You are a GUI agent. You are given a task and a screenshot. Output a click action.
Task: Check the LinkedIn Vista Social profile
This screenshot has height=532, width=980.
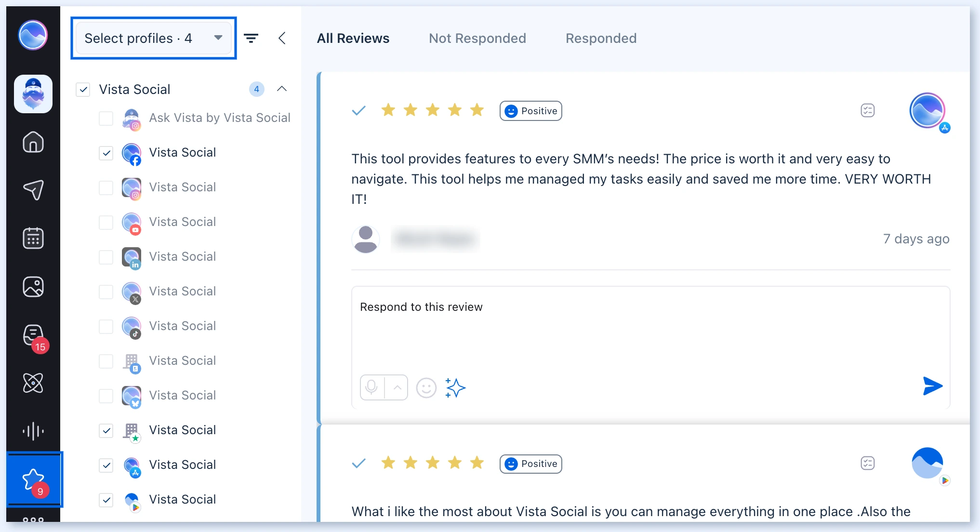point(106,257)
